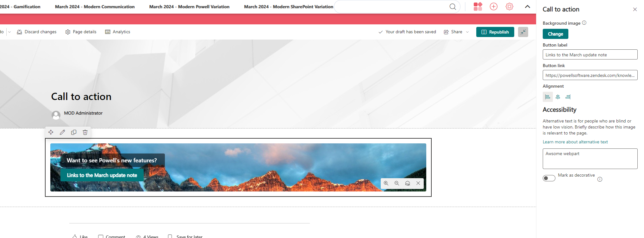Click the red plus circle icon

[494, 6]
